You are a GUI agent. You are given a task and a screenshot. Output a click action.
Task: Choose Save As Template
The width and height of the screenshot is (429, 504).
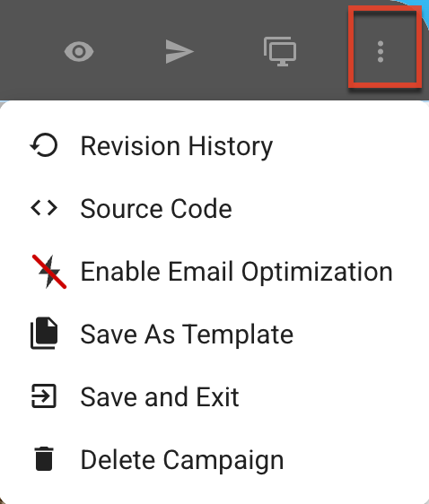coord(214,335)
